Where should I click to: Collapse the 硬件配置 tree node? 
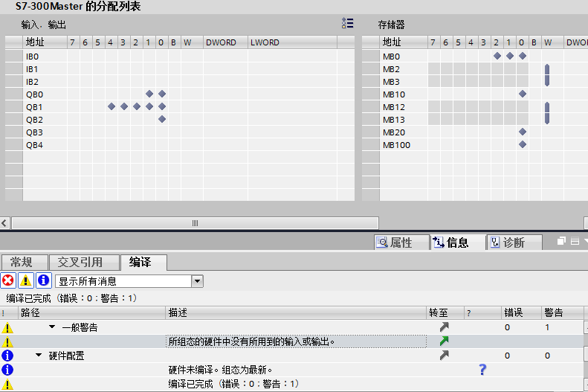39,356
